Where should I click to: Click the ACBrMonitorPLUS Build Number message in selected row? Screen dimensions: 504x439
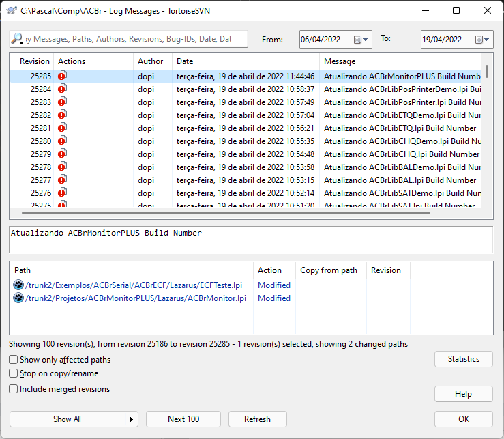tap(402, 76)
